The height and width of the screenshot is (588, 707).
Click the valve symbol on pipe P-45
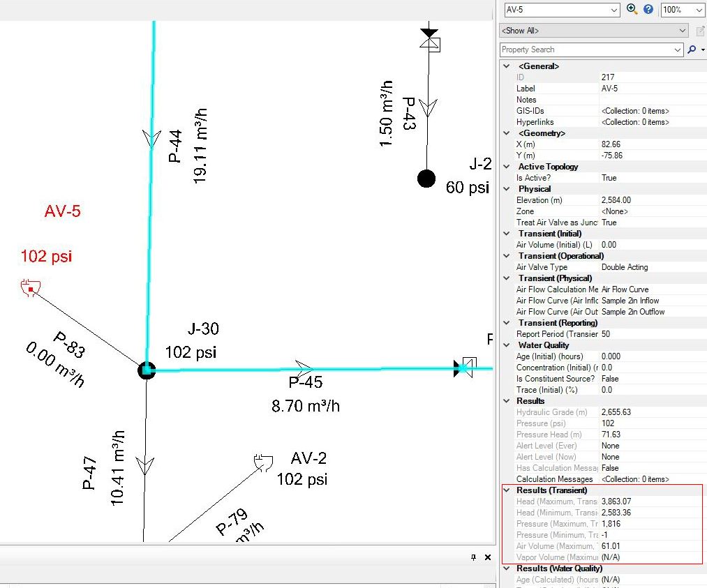(466, 367)
